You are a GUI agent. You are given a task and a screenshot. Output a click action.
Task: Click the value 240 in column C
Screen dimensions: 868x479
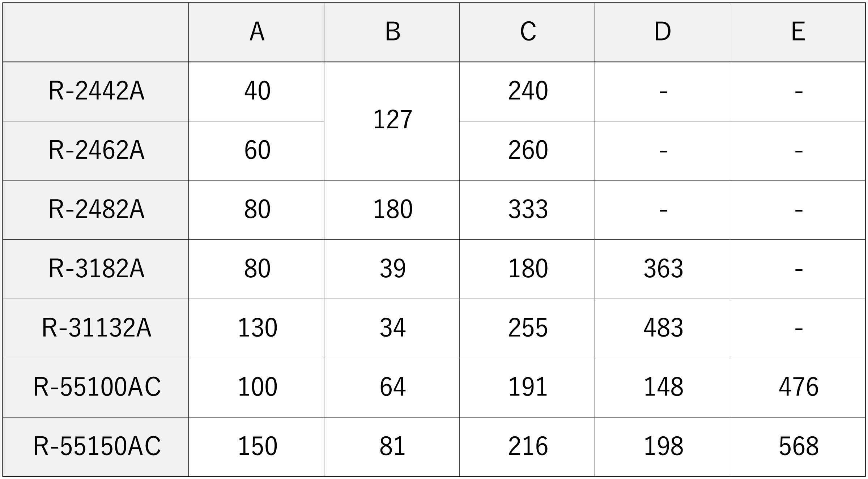click(527, 91)
